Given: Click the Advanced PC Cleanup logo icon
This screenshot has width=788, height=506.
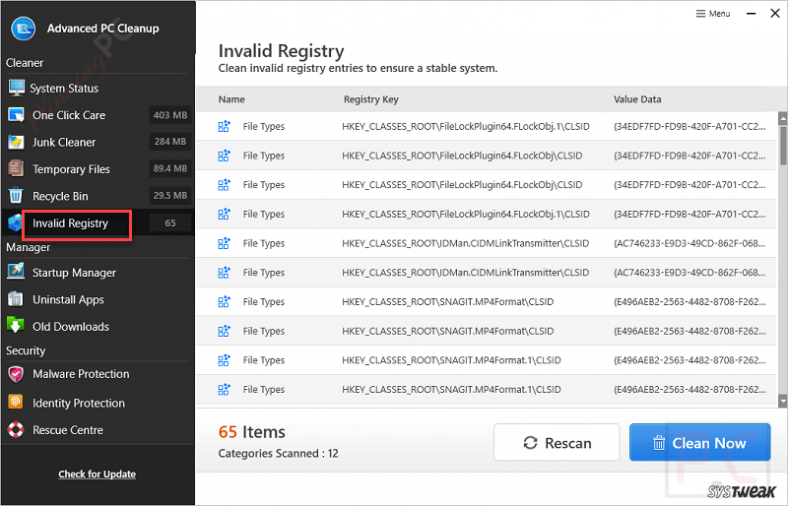Looking at the screenshot, I should [x=23, y=29].
